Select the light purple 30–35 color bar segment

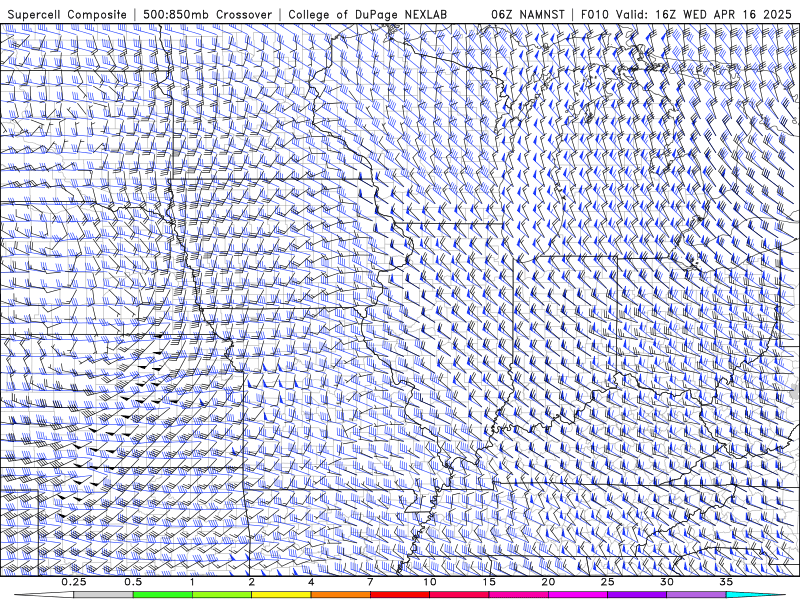[696, 595]
